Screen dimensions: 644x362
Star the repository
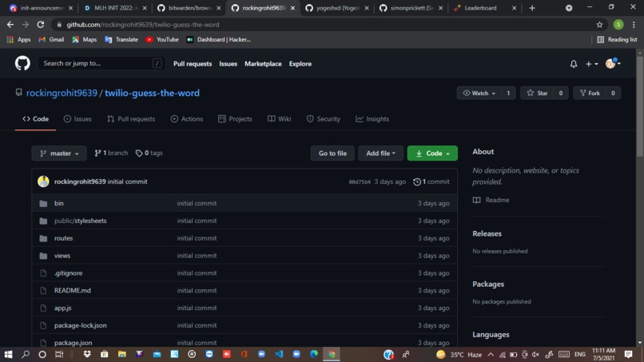pos(537,93)
